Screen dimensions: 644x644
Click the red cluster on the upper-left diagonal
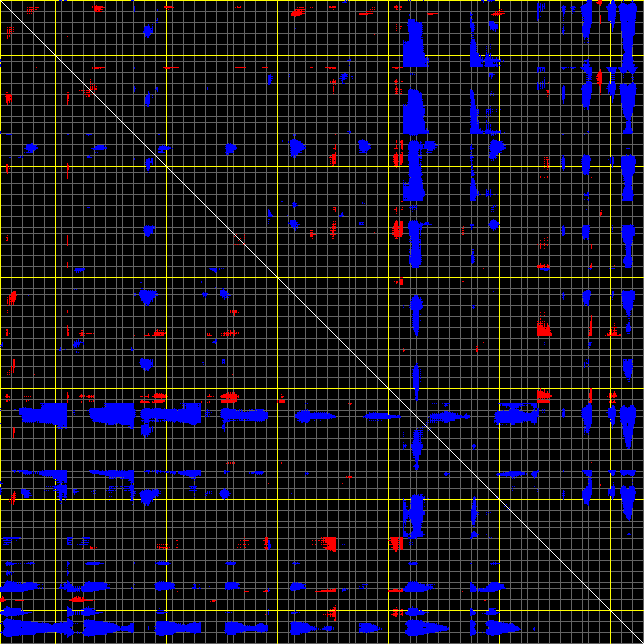tap(90, 90)
